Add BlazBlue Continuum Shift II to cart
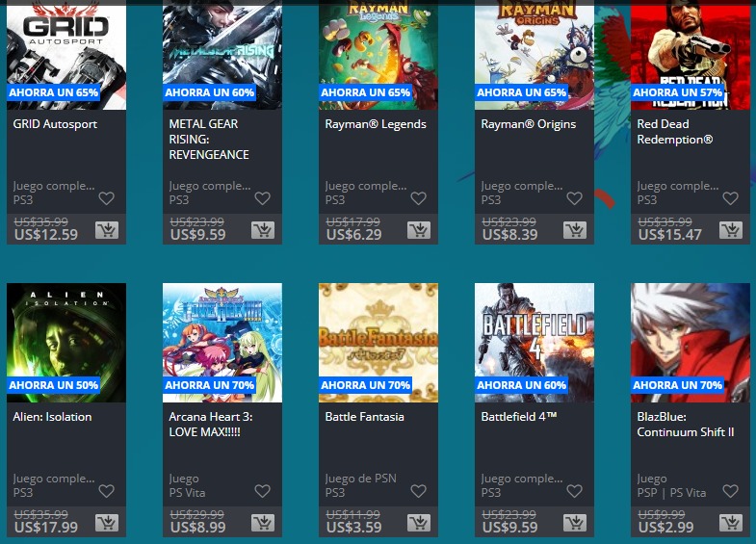The image size is (756, 544). [731, 523]
